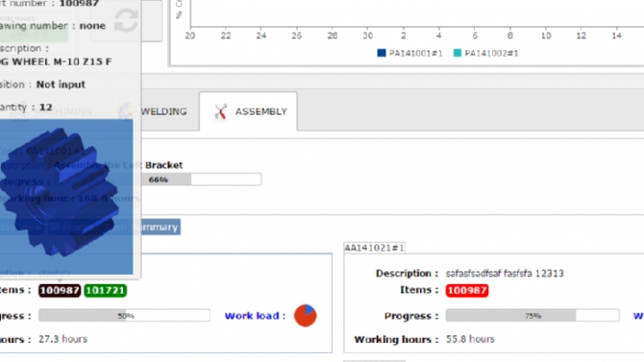Viewport: 644px width, 362px height.
Task: Click the 50% progress bar
Action: pyautogui.click(x=124, y=316)
